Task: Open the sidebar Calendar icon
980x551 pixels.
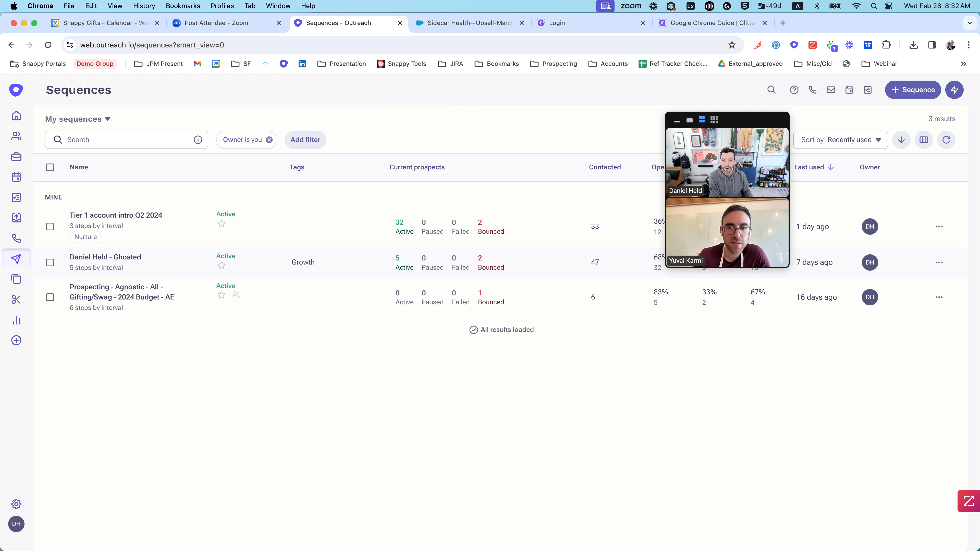Action: 16,177
